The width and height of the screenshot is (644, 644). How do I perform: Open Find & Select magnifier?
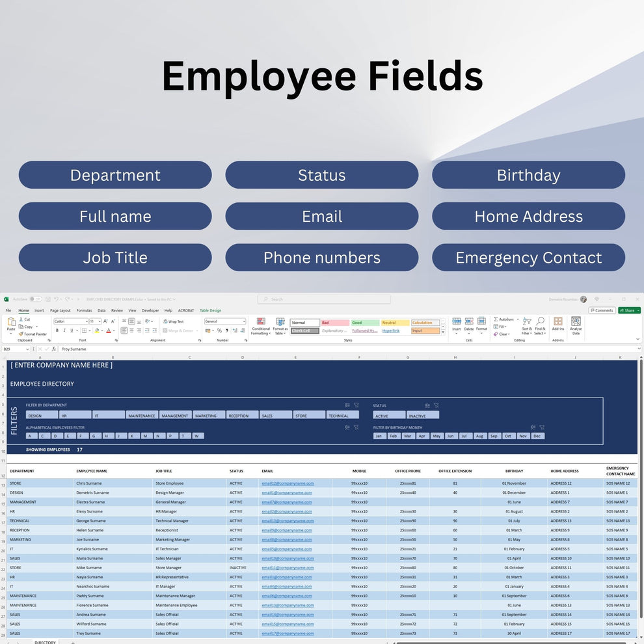[540, 326]
